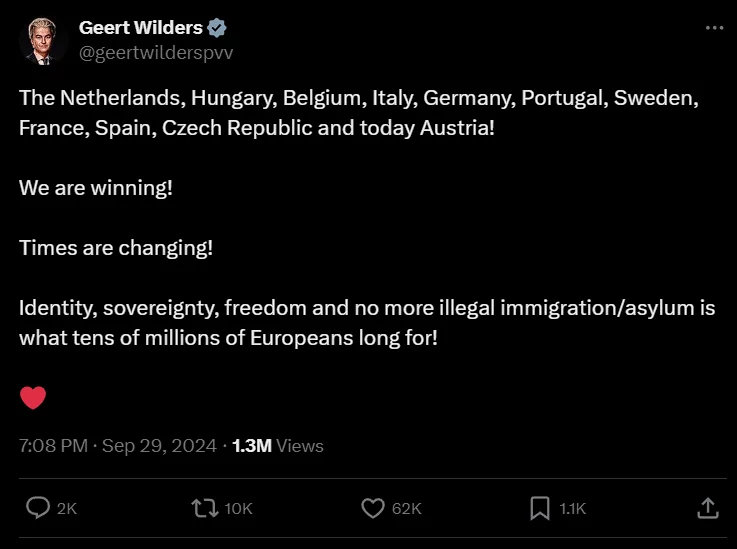Open the more options three-dot menu

713,28
